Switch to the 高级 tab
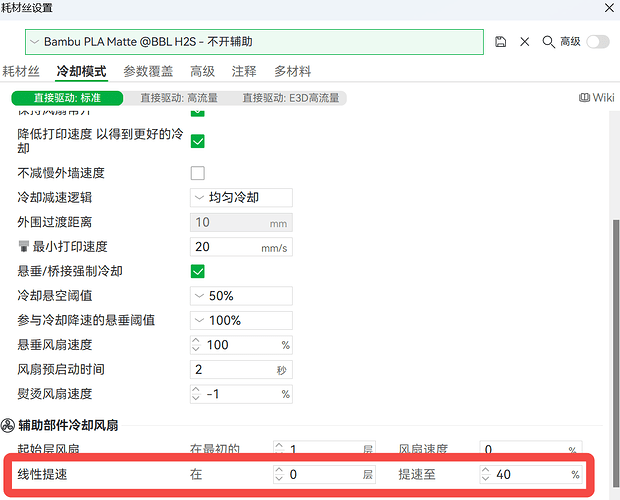 point(202,72)
